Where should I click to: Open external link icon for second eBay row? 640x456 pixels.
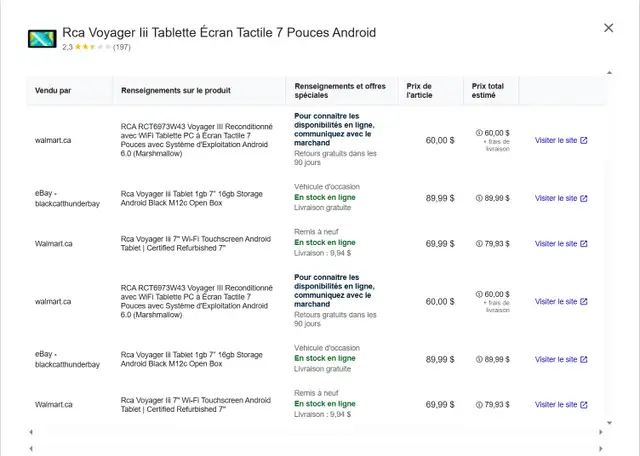point(584,360)
